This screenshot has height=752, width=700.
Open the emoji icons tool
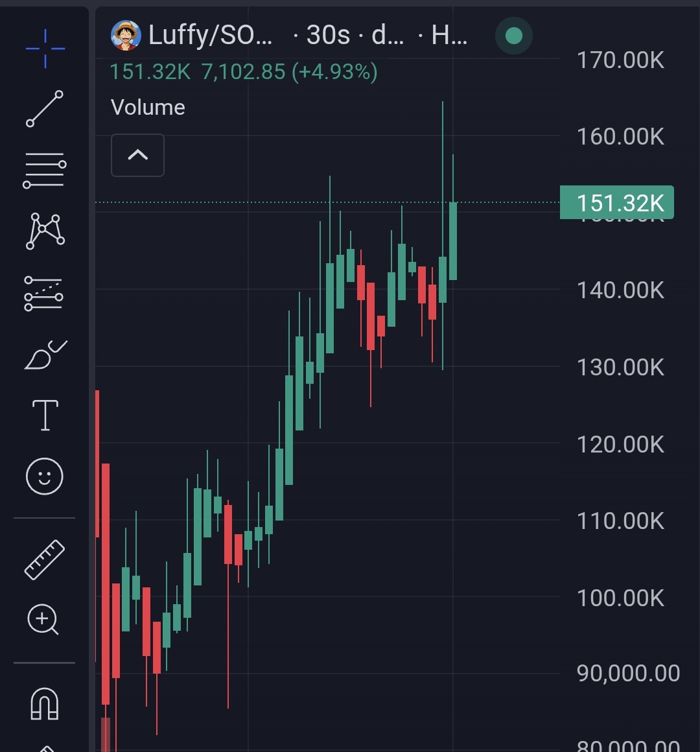click(45, 476)
